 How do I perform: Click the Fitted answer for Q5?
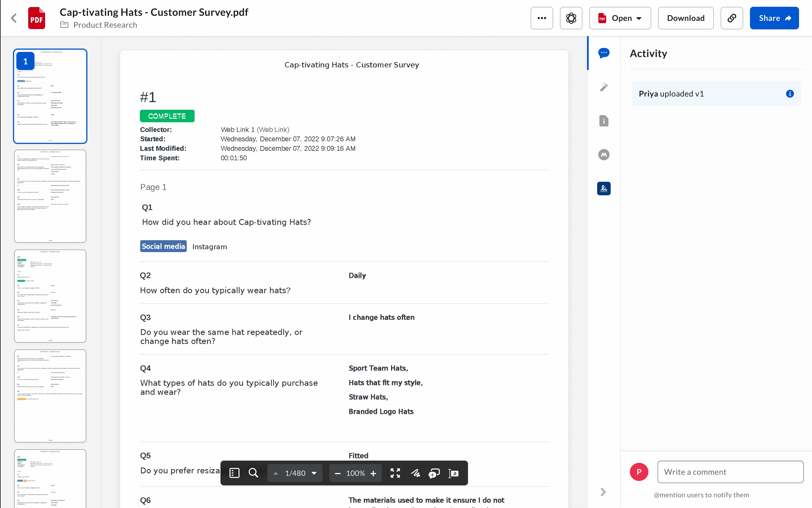(x=358, y=456)
